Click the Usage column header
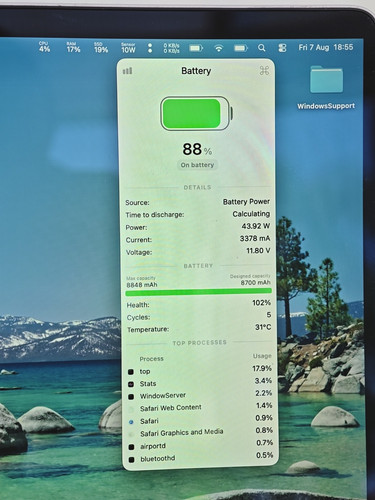 coord(262,356)
